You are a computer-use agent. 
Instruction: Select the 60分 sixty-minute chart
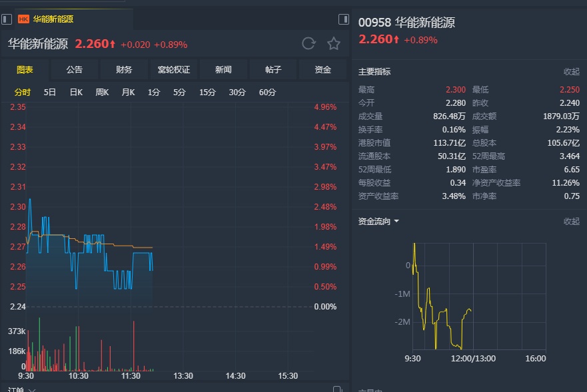coord(267,93)
